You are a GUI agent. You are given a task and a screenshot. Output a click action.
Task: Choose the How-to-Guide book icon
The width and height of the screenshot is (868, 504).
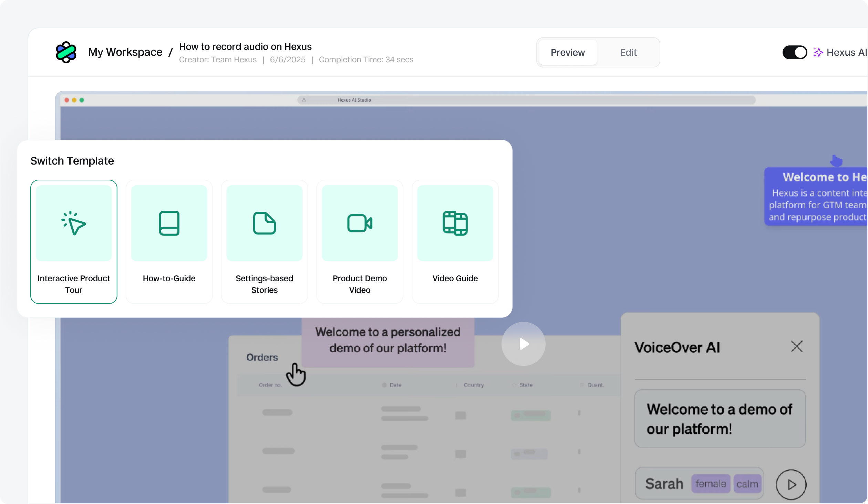click(169, 223)
